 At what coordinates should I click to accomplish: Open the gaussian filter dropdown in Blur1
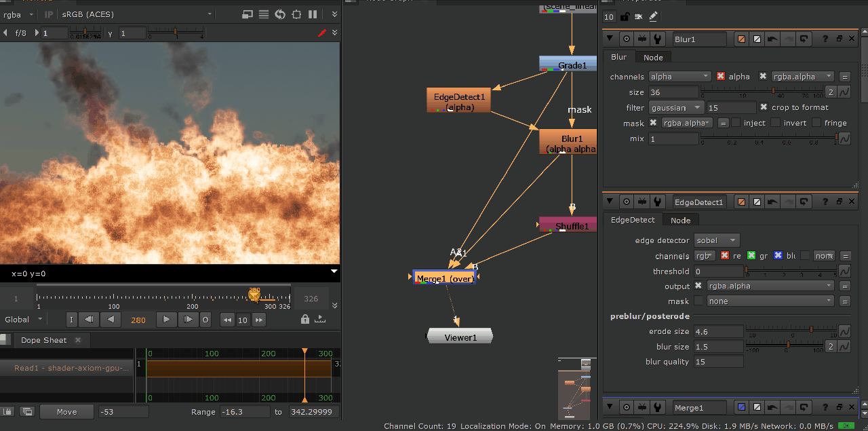676,107
